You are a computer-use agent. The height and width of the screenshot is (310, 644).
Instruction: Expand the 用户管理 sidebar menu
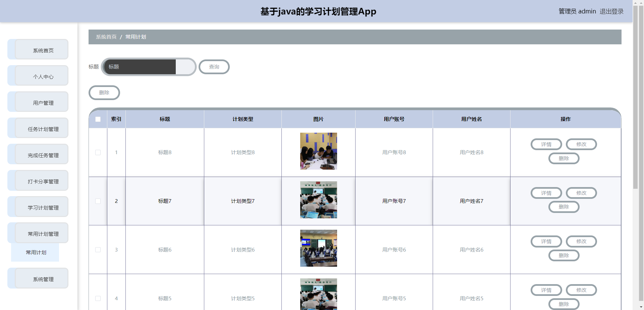43,103
